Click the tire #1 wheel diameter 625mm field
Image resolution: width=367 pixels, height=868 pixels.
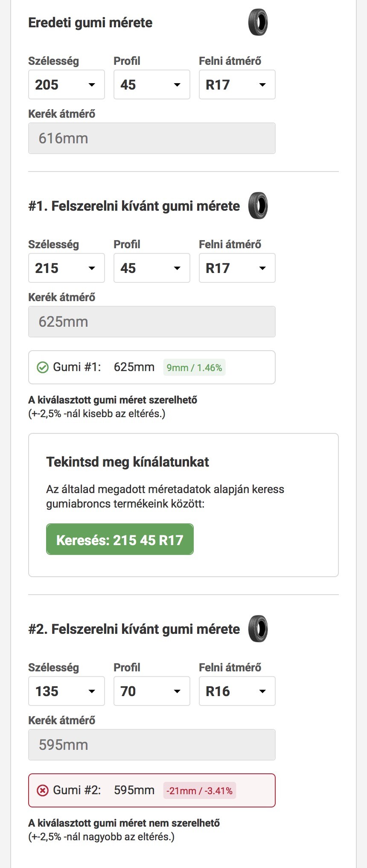pos(152,322)
